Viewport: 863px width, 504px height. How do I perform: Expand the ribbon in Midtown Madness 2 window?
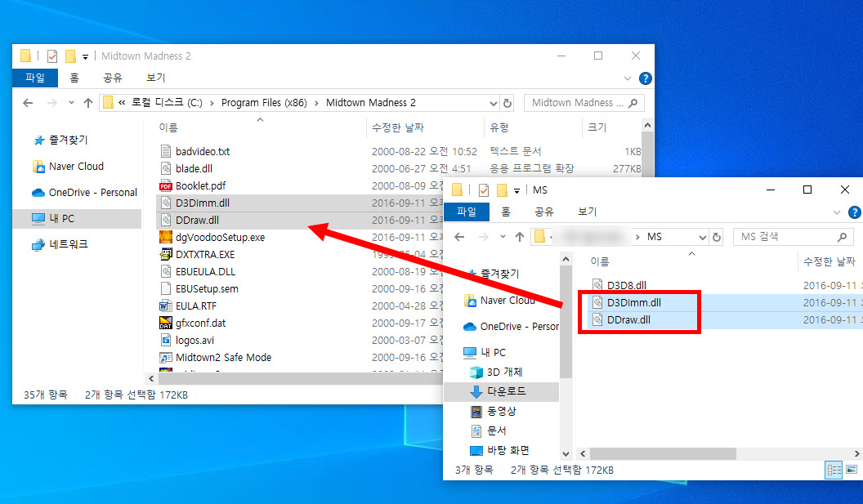click(x=628, y=78)
